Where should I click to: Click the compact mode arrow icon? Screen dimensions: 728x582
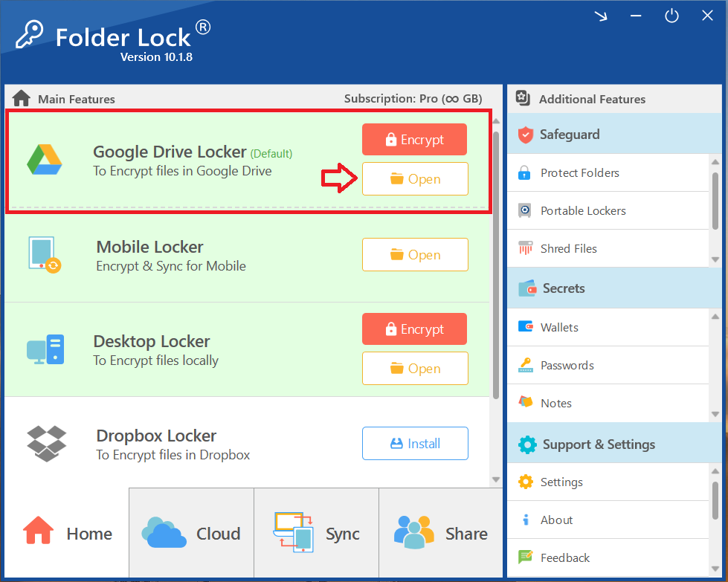[601, 16]
